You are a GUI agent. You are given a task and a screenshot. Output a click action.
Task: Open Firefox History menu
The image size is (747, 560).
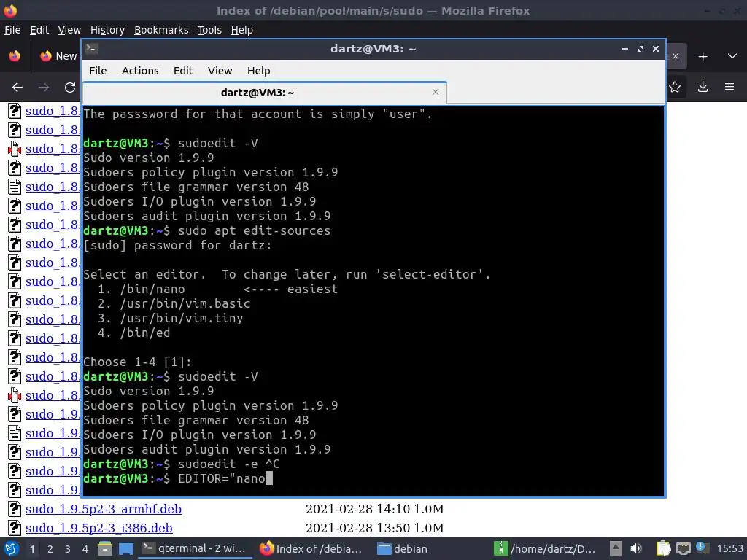(107, 30)
